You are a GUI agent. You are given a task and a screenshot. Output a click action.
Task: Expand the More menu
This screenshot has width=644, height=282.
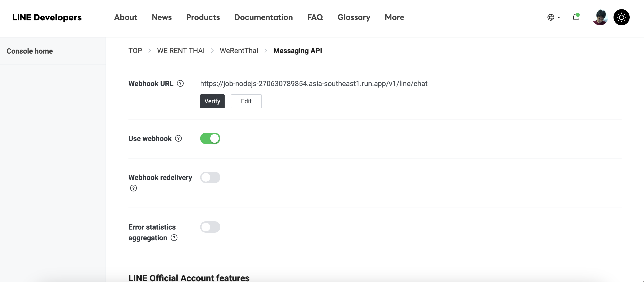click(395, 17)
